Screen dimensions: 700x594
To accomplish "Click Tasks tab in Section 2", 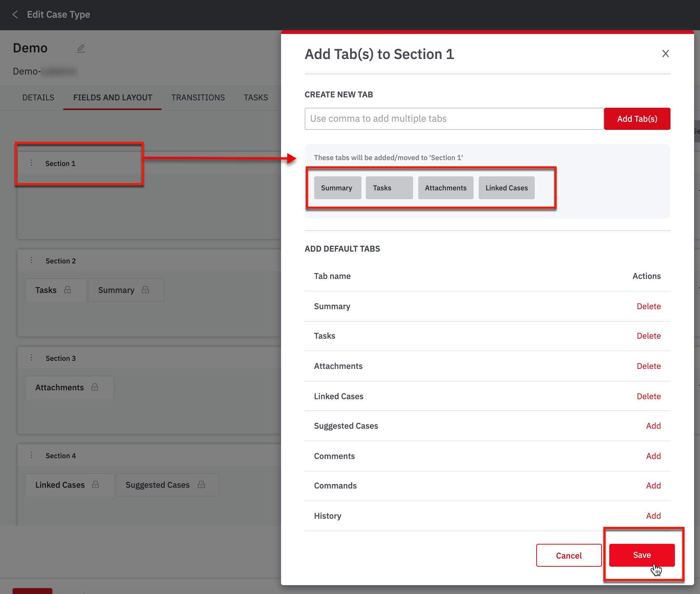I will tap(56, 290).
